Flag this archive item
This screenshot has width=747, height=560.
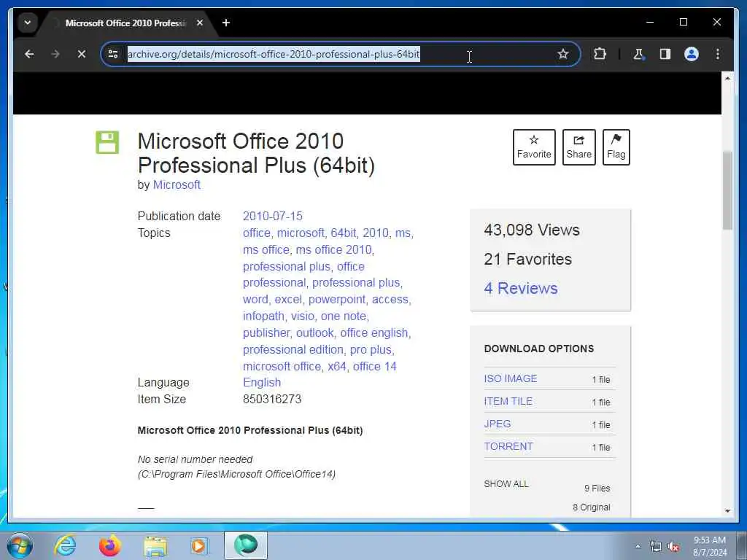pyautogui.click(x=616, y=147)
